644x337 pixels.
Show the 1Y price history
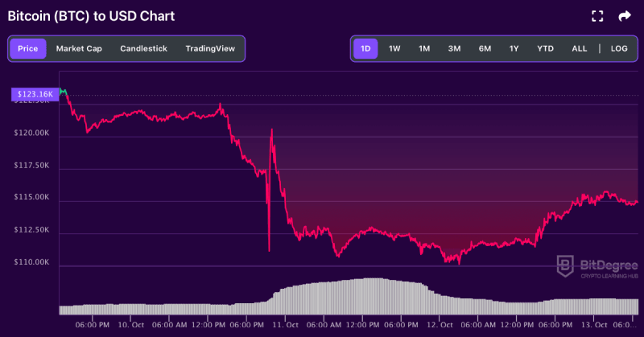click(514, 49)
